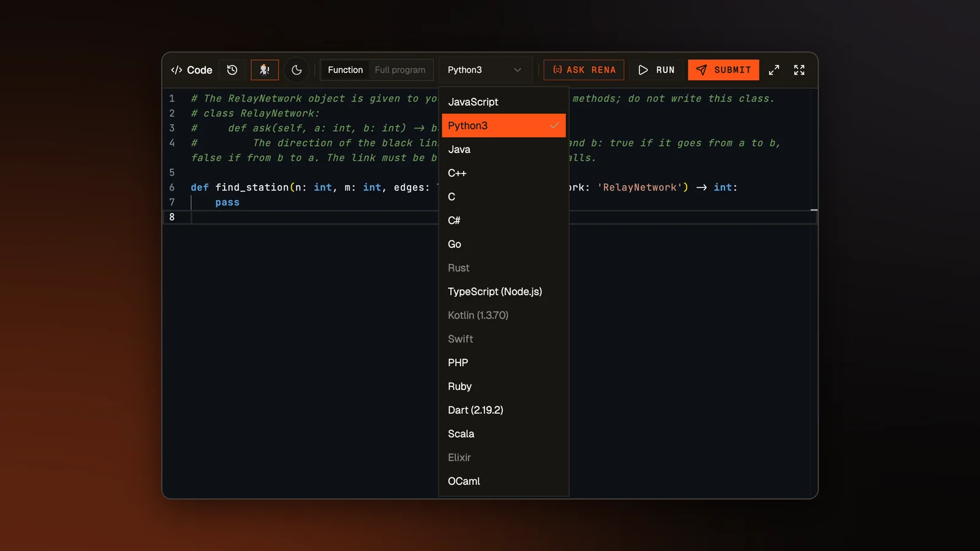Click 'find_station' function name in editor
Screen dimensions: 980x551
252,187
